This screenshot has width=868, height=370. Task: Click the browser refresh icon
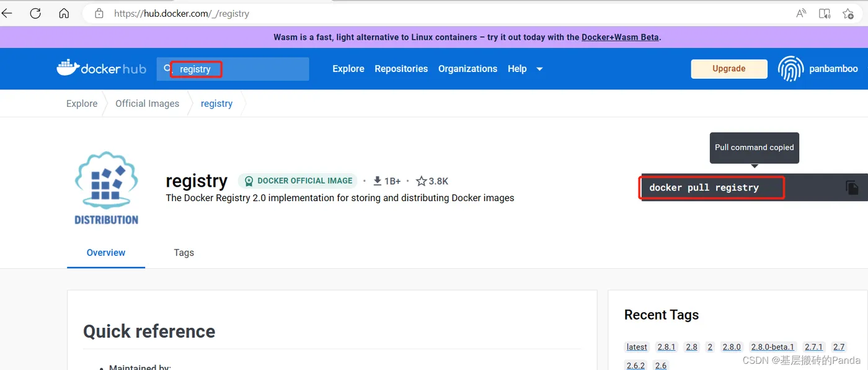click(x=35, y=13)
